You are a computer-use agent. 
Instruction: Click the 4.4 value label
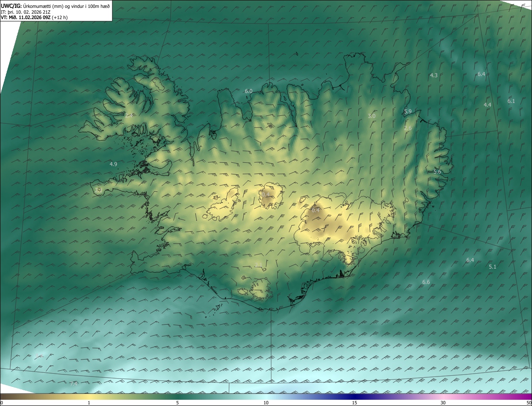tap(488, 105)
